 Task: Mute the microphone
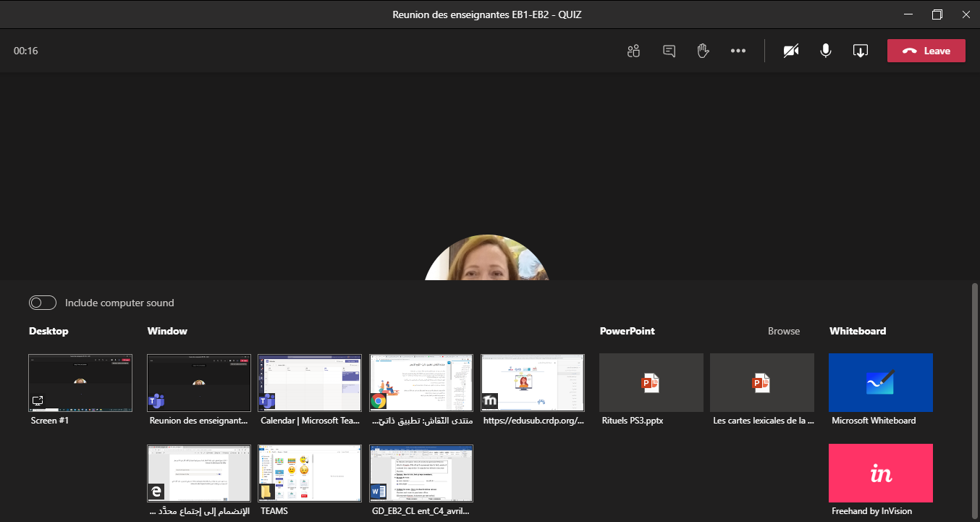[825, 51]
